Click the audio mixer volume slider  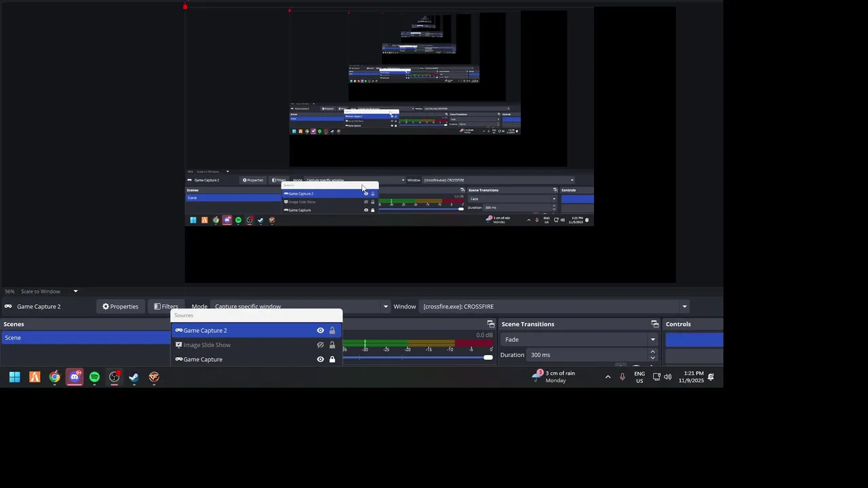(x=418, y=357)
